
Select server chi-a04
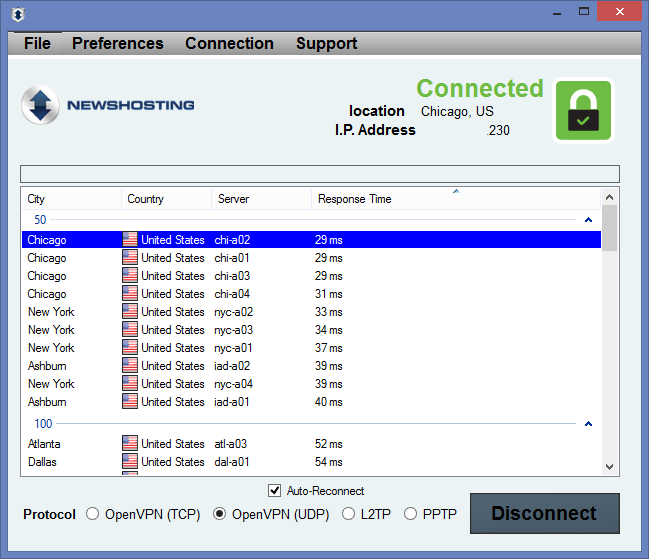point(311,293)
